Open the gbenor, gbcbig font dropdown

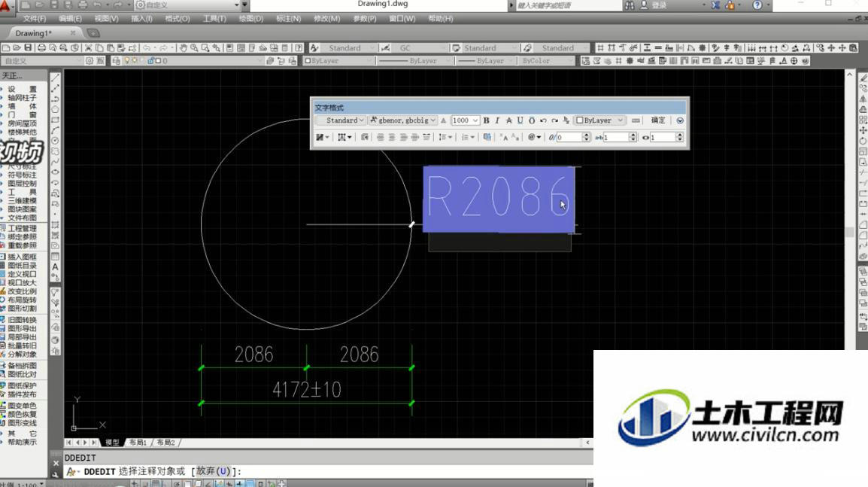tap(402, 120)
